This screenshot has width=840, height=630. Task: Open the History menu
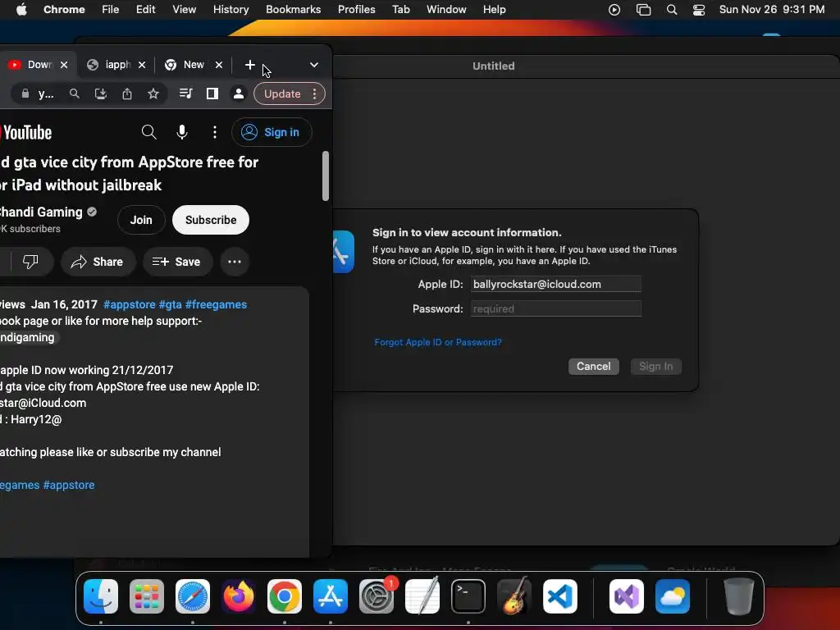coord(231,9)
